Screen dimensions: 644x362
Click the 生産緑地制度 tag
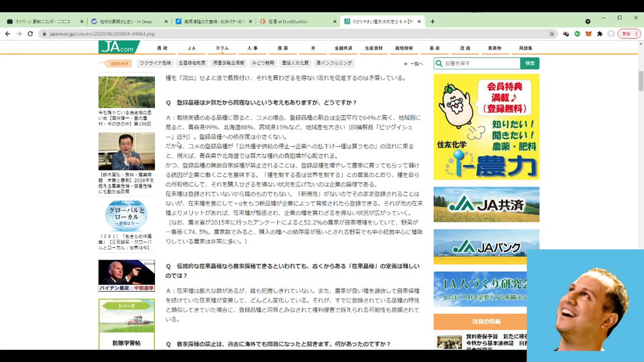192,63
